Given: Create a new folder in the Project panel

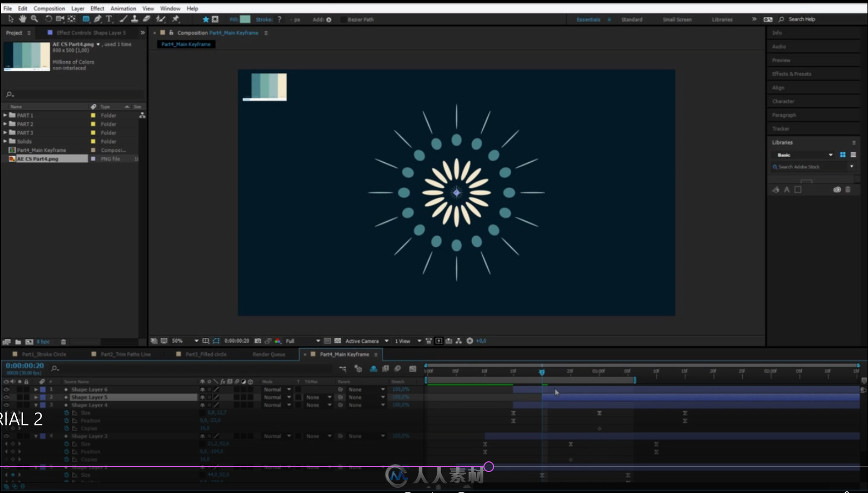Looking at the screenshot, I should point(18,342).
